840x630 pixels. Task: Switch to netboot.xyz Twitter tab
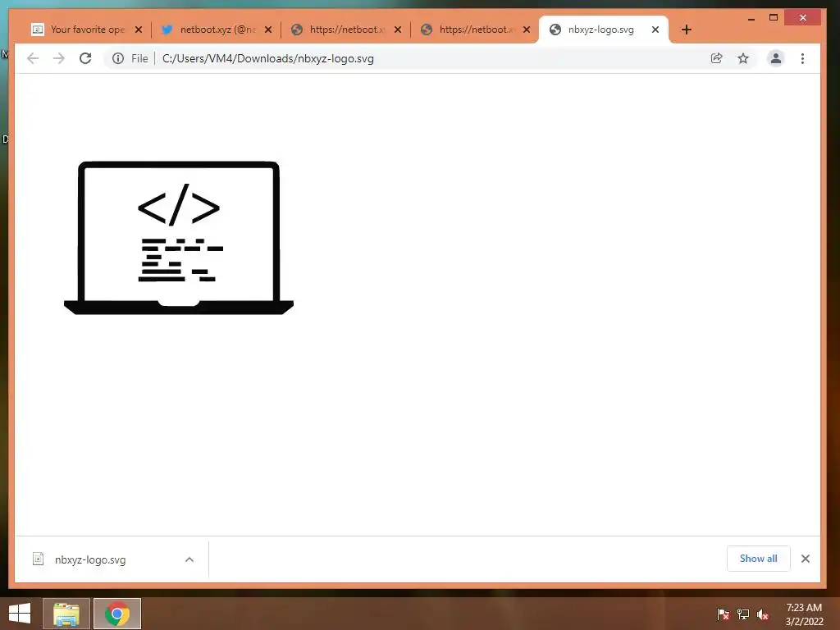pos(217,30)
